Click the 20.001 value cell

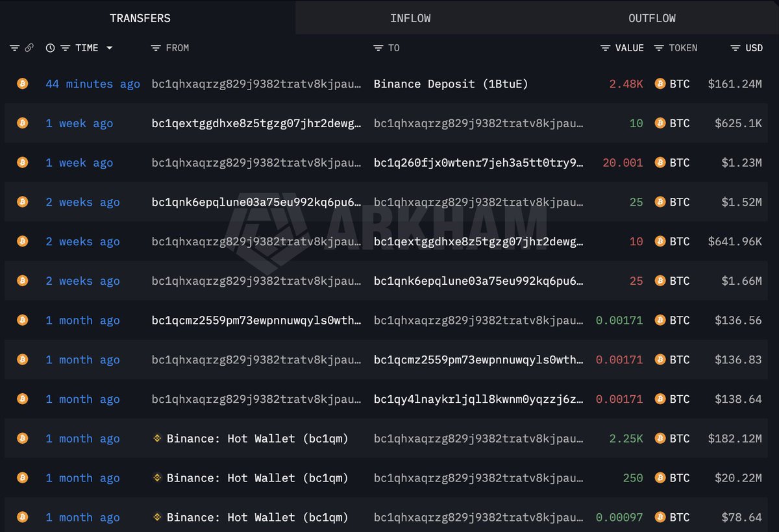623,163
